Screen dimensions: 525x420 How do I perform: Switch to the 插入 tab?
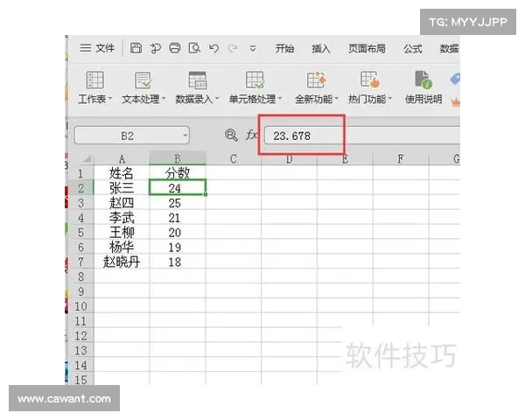tap(321, 48)
